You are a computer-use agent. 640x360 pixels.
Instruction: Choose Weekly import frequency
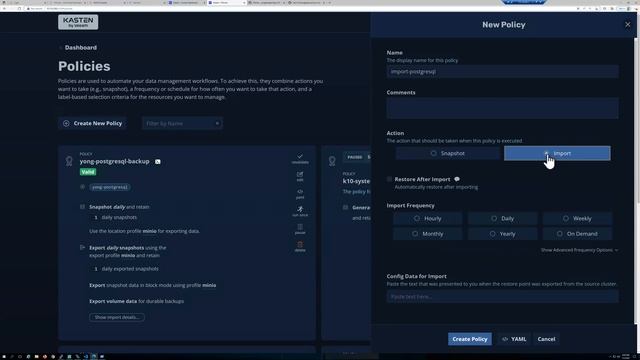pos(578,219)
